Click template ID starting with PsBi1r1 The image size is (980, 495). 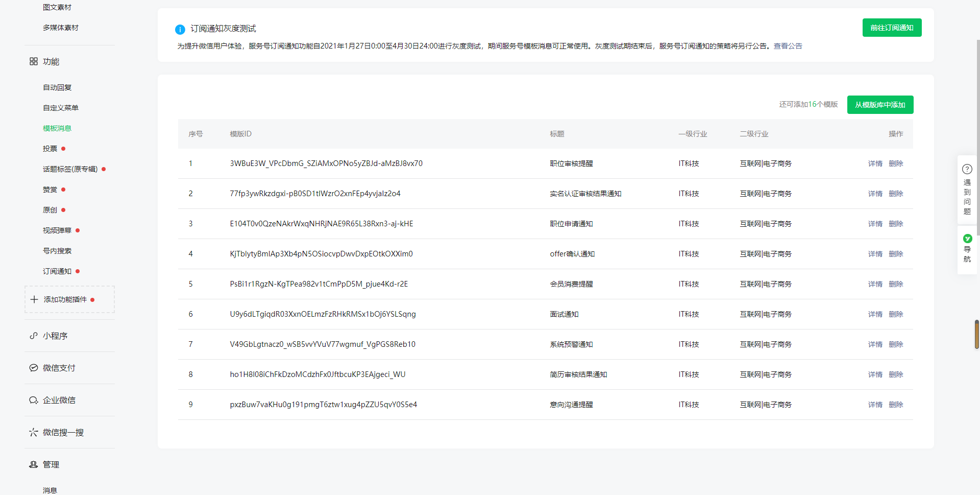(x=319, y=284)
